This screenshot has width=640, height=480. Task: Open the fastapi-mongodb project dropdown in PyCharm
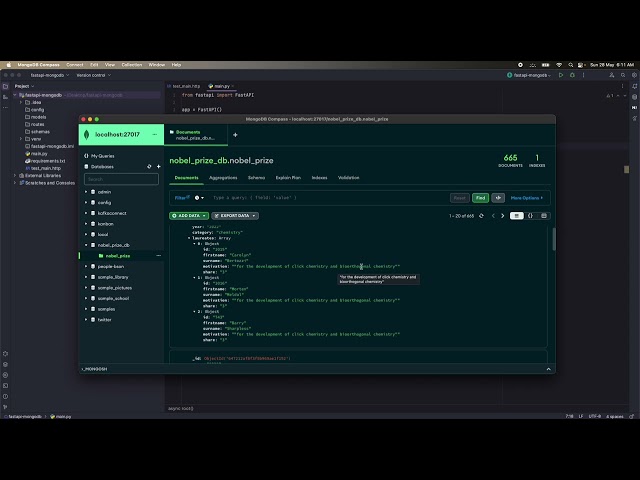[50, 75]
